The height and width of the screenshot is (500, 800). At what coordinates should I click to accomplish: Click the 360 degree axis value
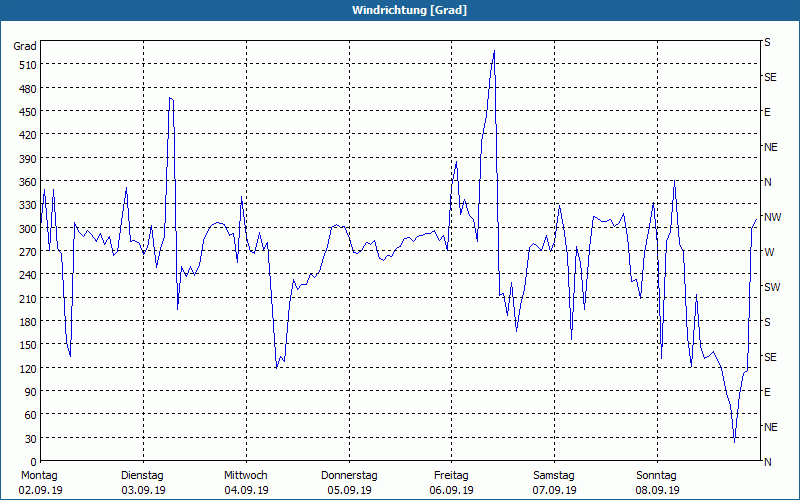[28, 182]
